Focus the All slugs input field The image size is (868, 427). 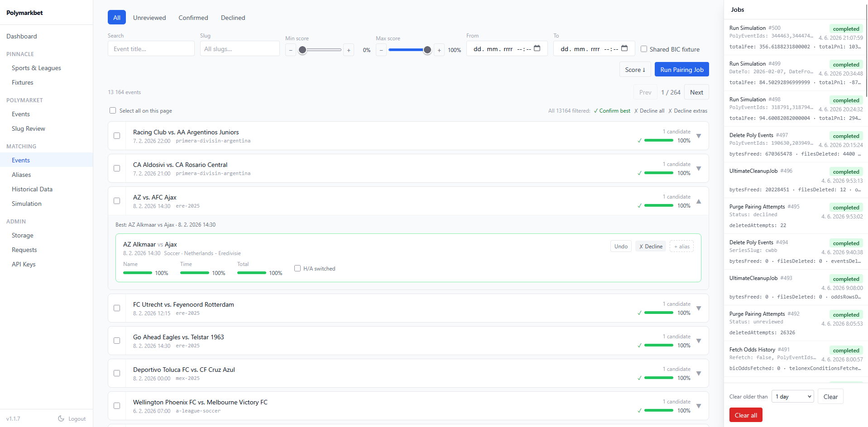click(x=240, y=48)
